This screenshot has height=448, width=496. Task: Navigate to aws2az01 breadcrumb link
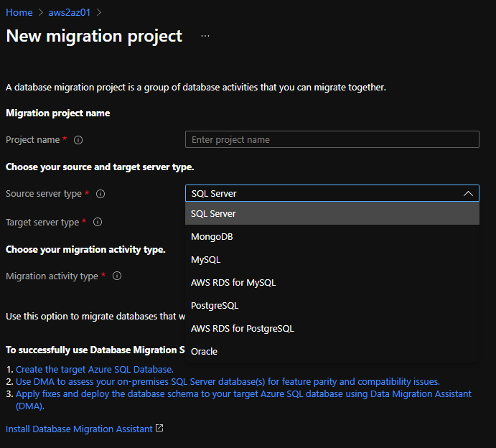(x=68, y=13)
